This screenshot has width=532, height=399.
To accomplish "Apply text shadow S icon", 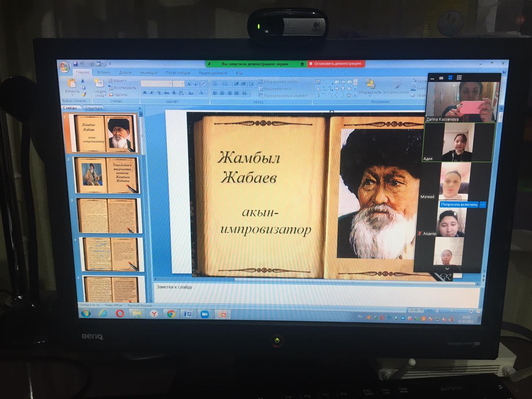I will point(174,93).
